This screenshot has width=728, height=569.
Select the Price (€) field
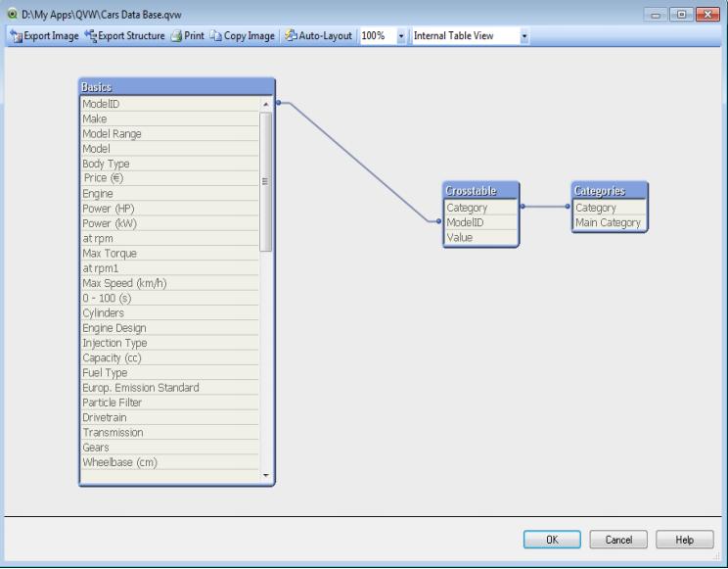170,178
